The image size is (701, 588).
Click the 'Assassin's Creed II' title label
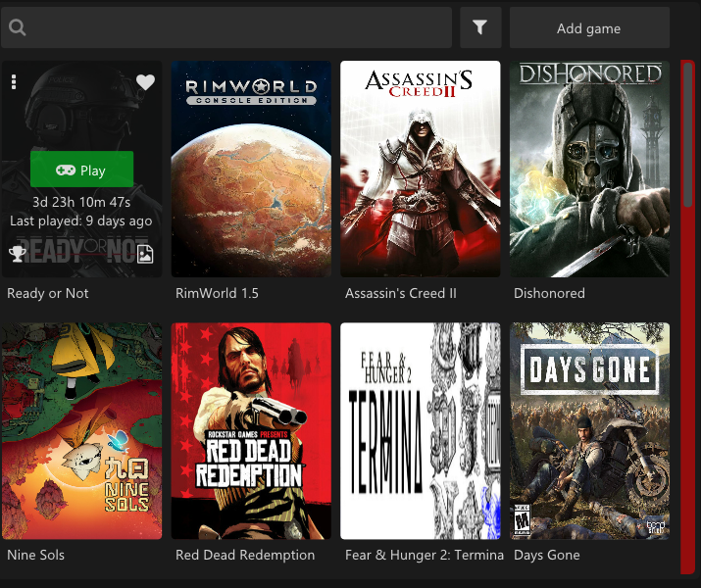pos(401,293)
